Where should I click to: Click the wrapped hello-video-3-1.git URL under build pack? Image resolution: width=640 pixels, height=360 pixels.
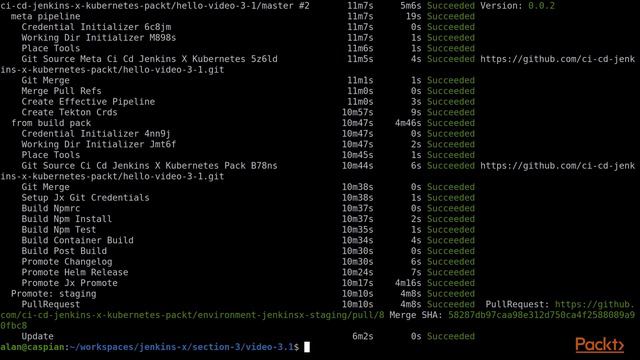pos(112,176)
